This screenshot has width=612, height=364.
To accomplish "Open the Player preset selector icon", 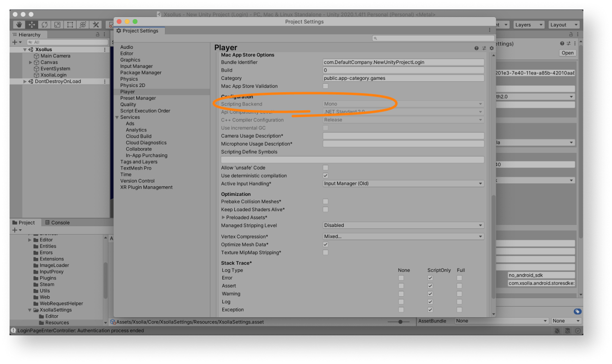I will tap(484, 48).
